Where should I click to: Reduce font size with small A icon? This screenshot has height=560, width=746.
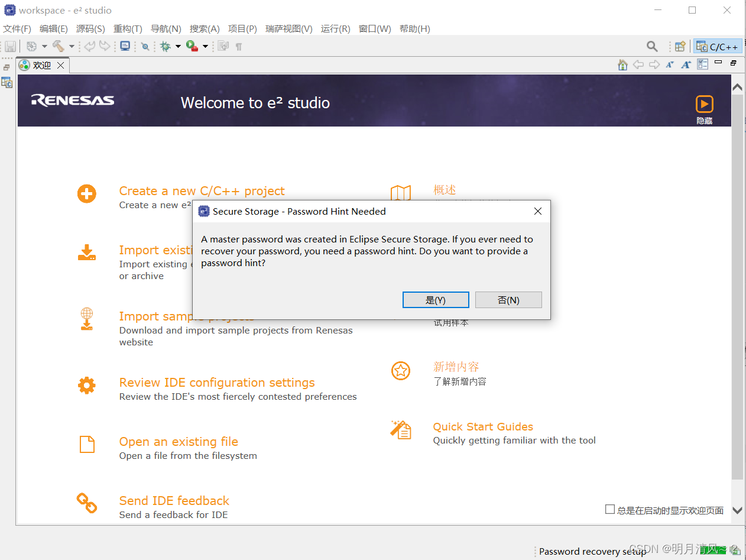pos(670,64)
